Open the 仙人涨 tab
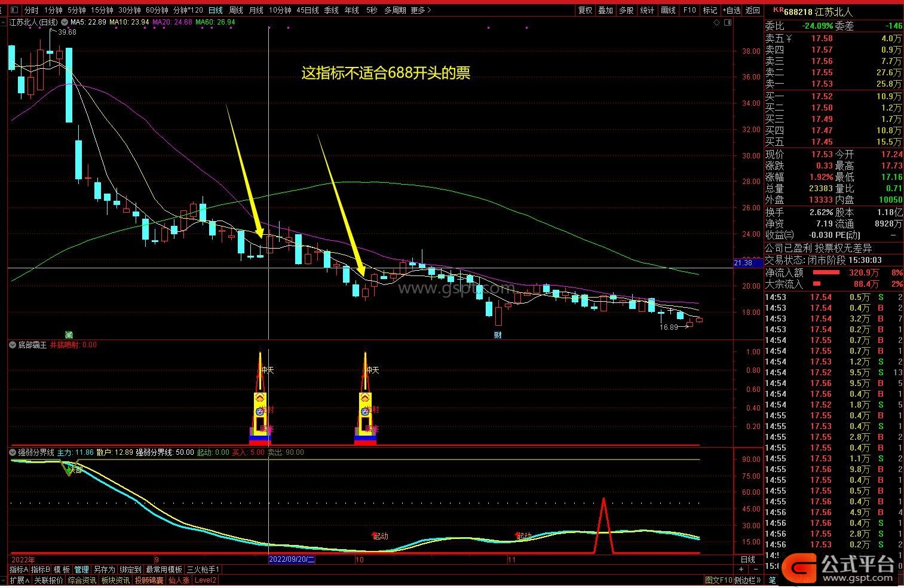Viewport: 904px width, 588px height. point(179,580)
